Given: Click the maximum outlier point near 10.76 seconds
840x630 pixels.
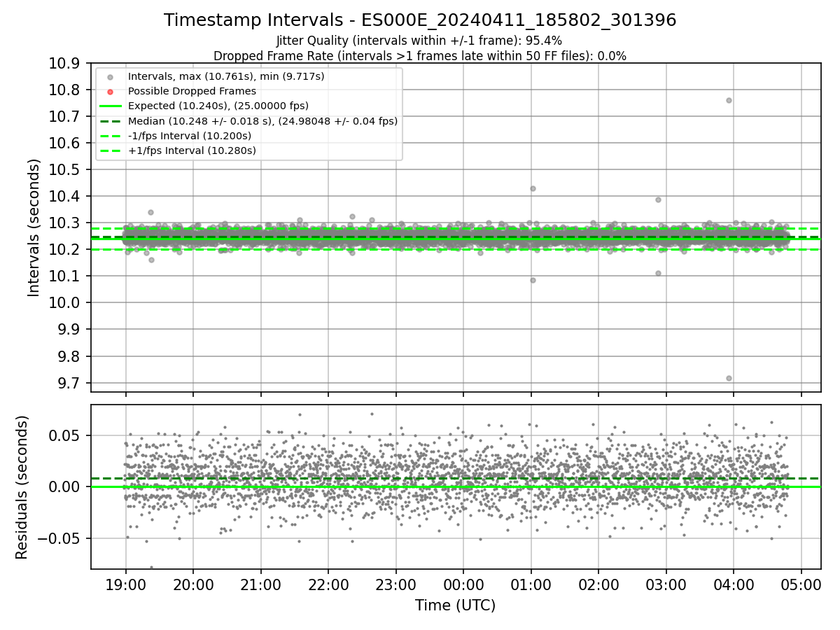Looking at the screenshot, I should tap(729, 100).
